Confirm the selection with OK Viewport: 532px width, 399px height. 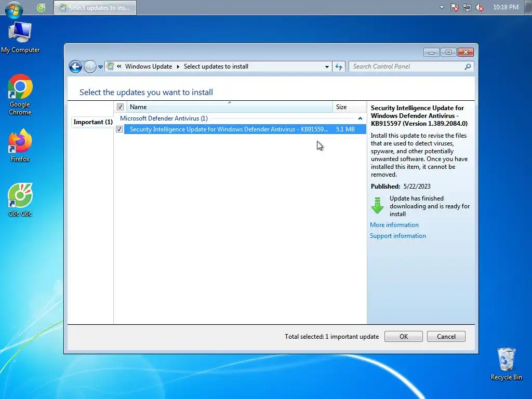403,337
